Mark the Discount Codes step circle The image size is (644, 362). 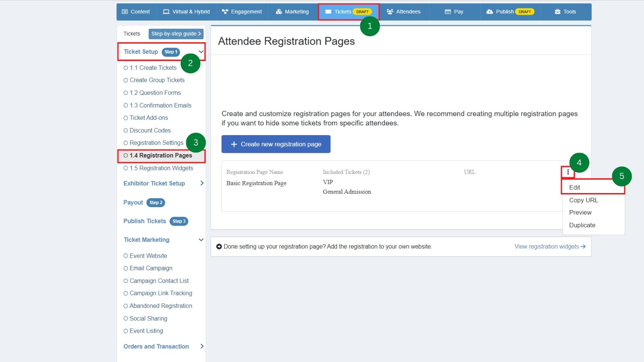(x=126, y=130)
